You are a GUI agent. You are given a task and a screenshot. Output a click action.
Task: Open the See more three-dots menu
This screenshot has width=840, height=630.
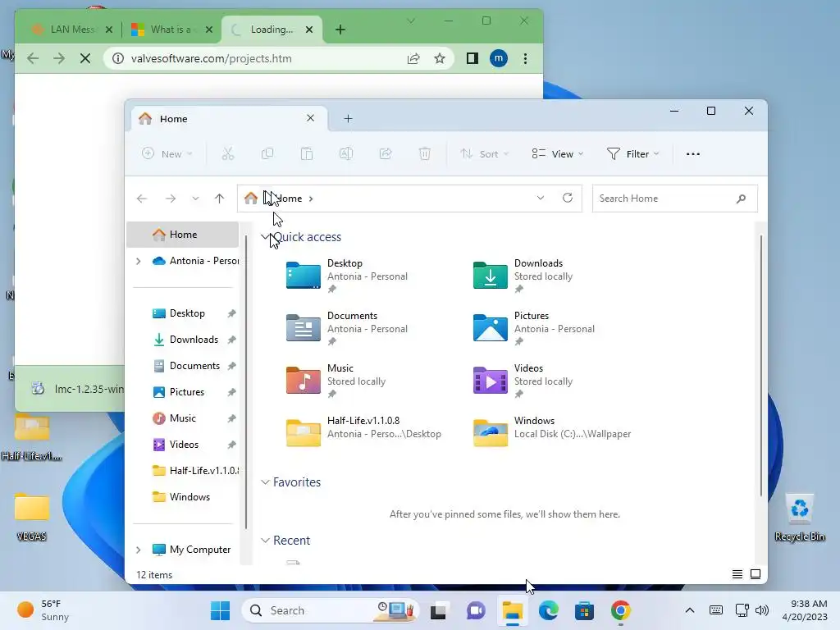(x=692, y=153)
